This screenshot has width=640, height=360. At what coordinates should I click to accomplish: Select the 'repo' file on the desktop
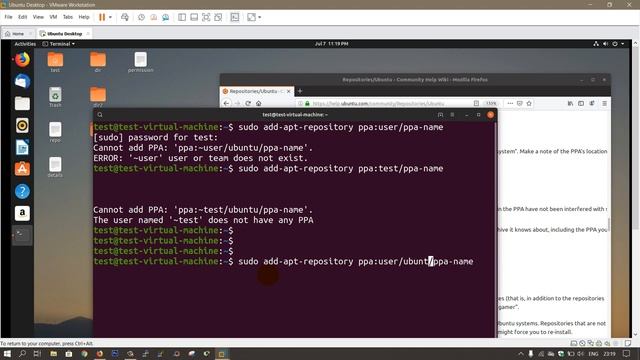coord(55,132)
